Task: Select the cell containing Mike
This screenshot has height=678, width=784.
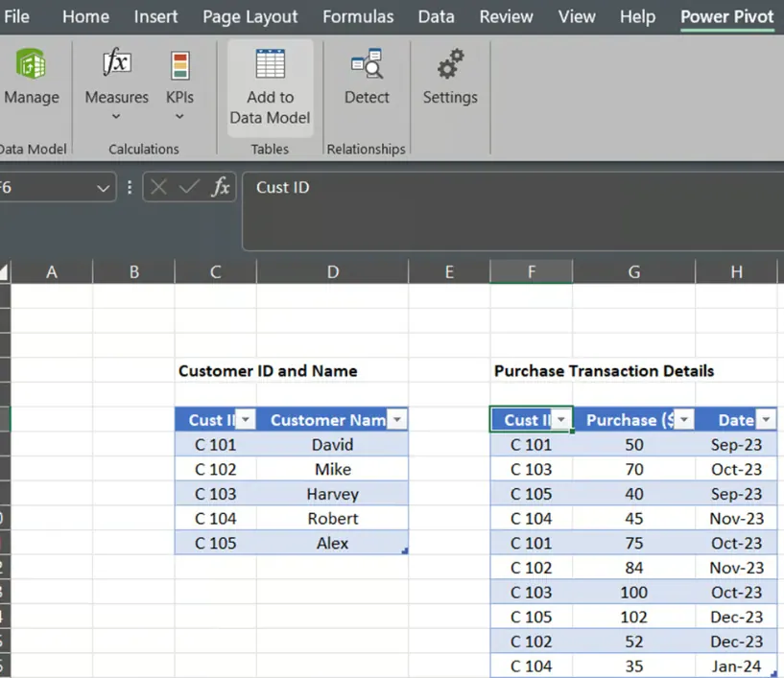Action: click(x=332, y=469)
